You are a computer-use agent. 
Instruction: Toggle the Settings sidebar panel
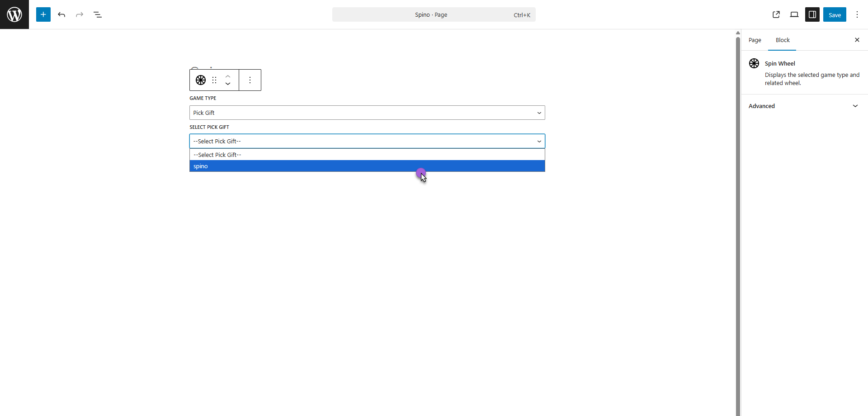pyautogui.click(x=812, y=14)
